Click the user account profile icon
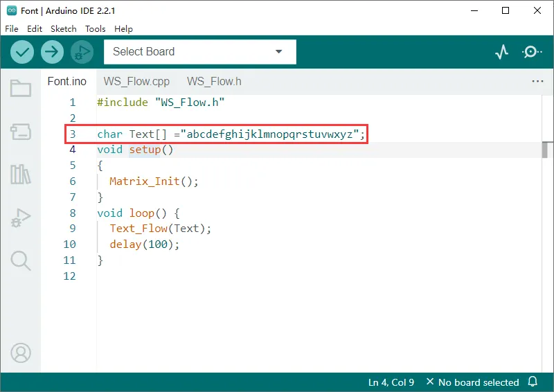Image resolution: width=554 pixels, height=392 pixels. [x=21, y=353]
